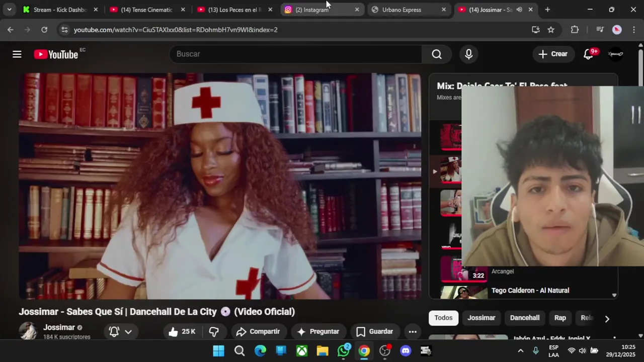The height and width of the screenshot is (362, 644).
Task: Switch to Tense Cinematic YouTube tab
Action: pyautogui.click(x=146, y=10)
